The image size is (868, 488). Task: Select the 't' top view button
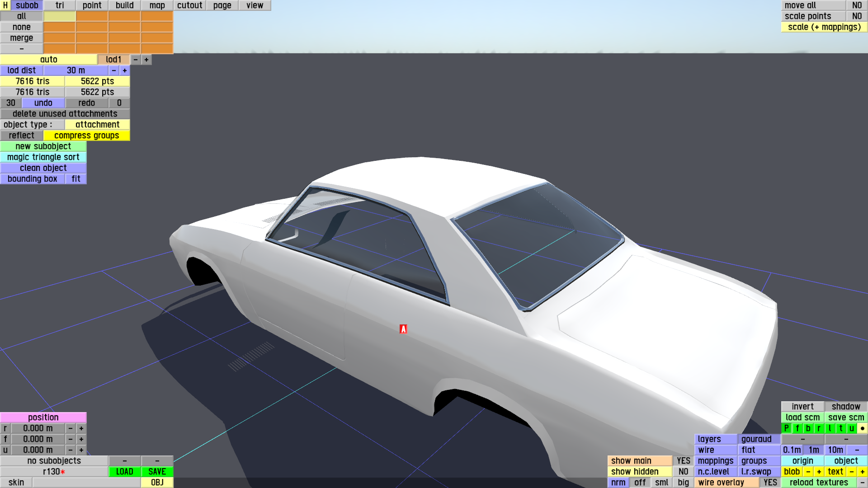840,428
